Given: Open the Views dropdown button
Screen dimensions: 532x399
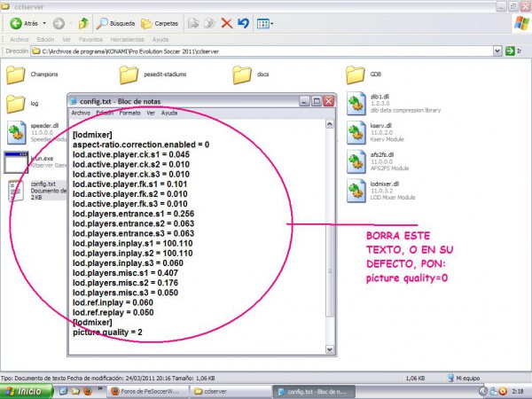Looking at the screenshot, I should pyautogui.click(x=265, y=24).
